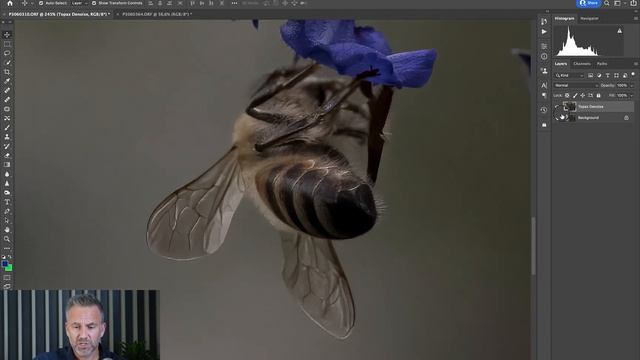Viewport: 640px width, 360px height.
Task: Open the Layers panel flyout menu
Action: (636, 64)
